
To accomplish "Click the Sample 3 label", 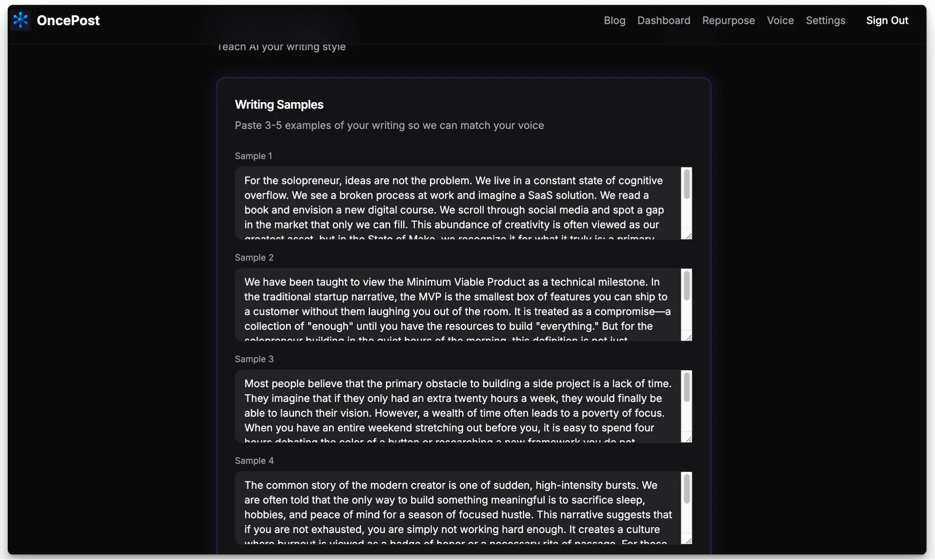I will click(x=254, y=359).
